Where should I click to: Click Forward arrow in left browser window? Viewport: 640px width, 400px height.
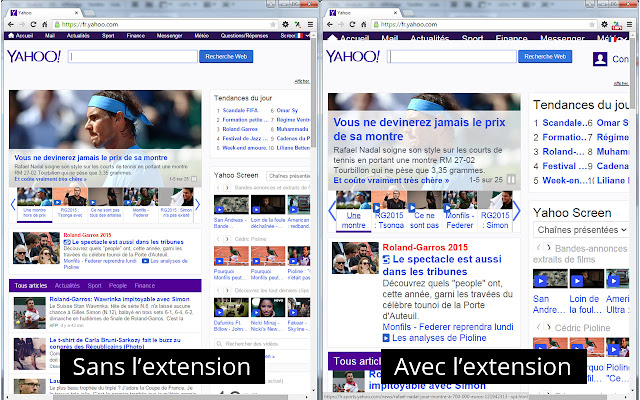click(22, 24)
